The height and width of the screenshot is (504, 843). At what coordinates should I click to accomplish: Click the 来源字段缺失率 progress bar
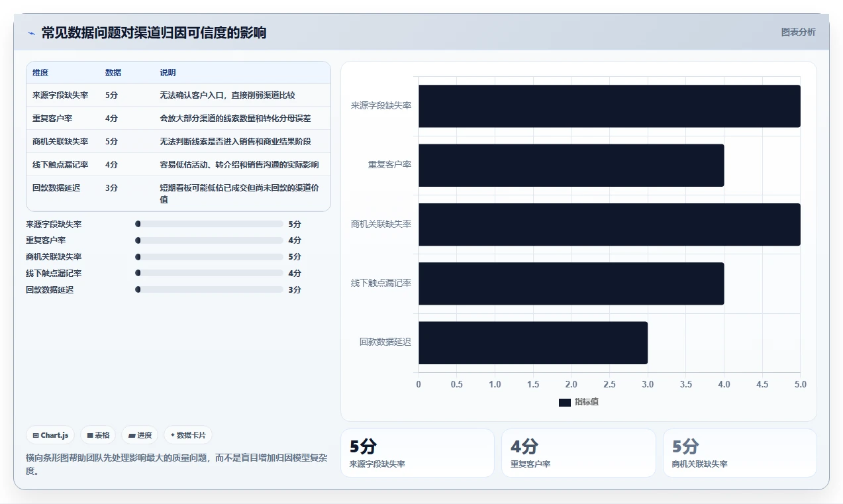tap(209, 224)
